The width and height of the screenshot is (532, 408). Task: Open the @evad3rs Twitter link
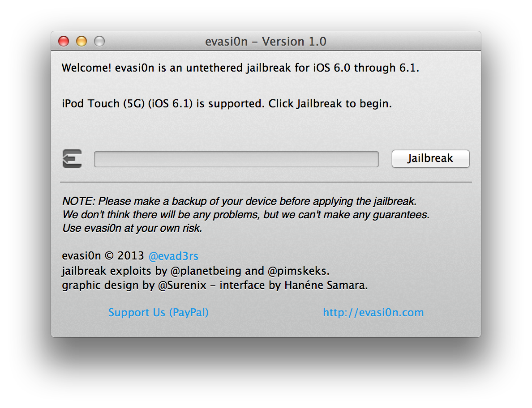pyautogui.click(x=173, y=256)
